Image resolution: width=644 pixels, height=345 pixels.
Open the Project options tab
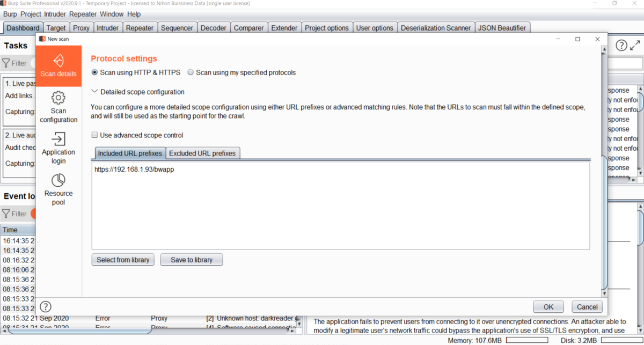pyautogui.click(x=327, y=28)
